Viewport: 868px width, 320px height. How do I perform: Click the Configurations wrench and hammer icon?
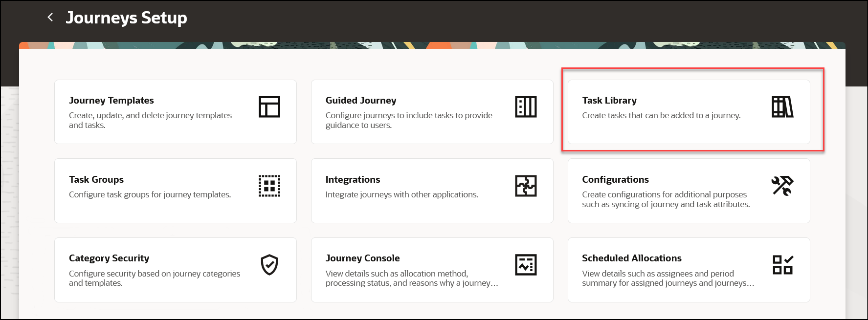pos(782,186)
